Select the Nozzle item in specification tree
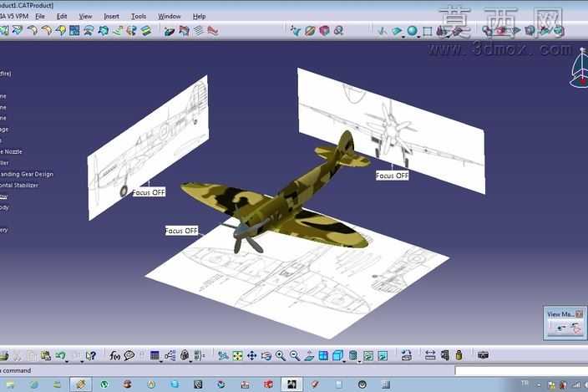Viewport: 588px width, 392px height. [x=11, y=151]
